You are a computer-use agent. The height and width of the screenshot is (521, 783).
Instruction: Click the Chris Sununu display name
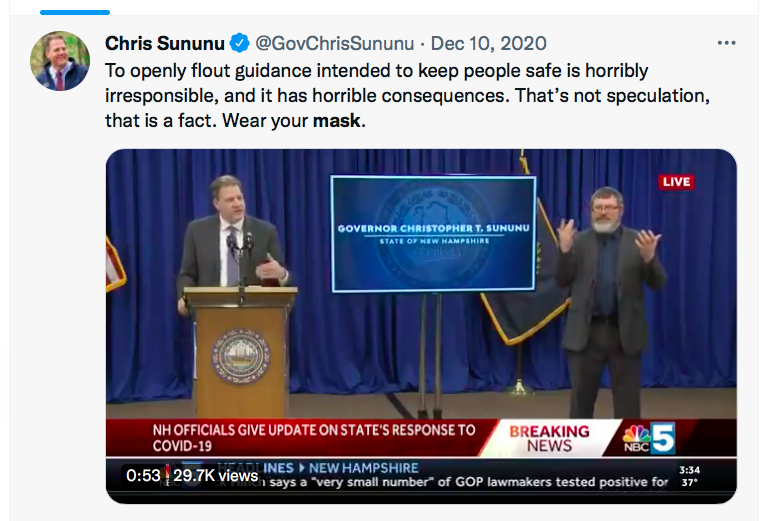[x=167, y=43]
